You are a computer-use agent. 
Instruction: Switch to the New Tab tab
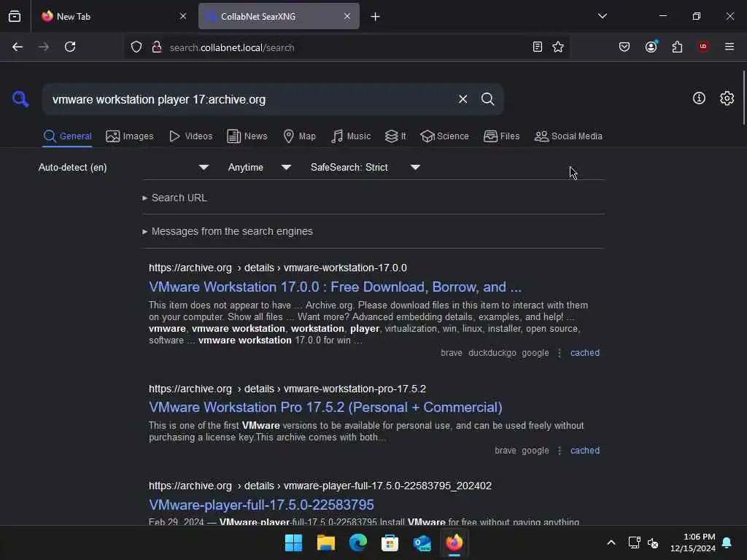point(113,16)
